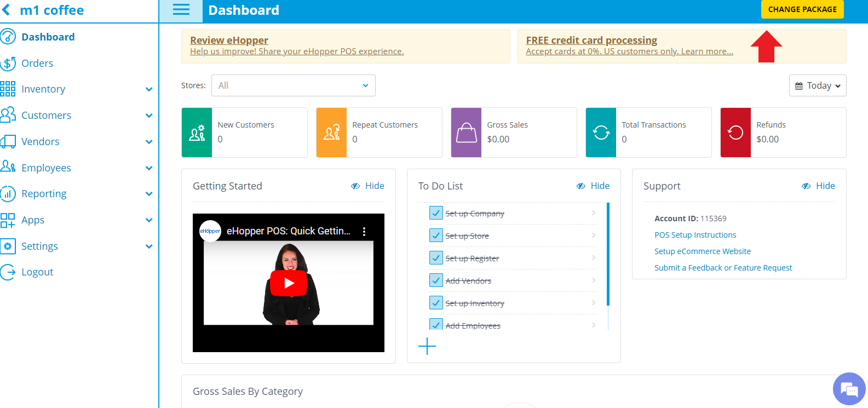Open the FREE credit card processing link
Viewport: 868px width, 408px height.
pos(591,40)
